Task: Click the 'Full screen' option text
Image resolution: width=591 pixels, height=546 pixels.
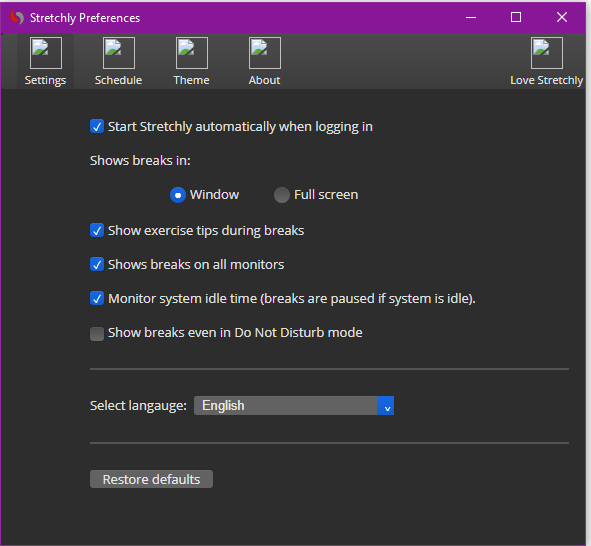Action: (326, 195)
